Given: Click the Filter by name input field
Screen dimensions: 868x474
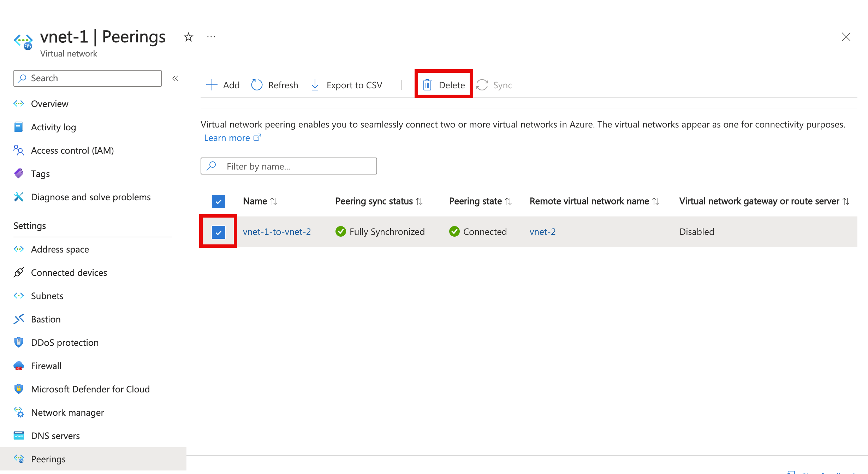Looking at the screenshot, I should point(288,166).
